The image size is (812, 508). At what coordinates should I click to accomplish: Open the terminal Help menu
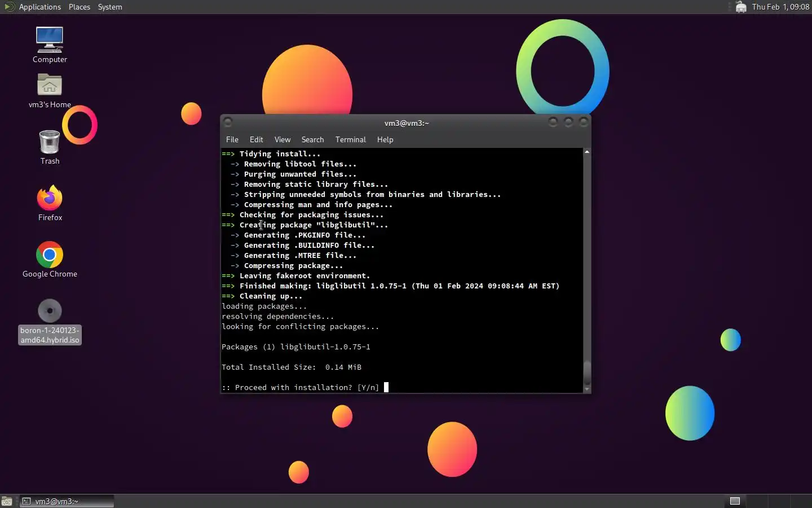pos(385,139)
